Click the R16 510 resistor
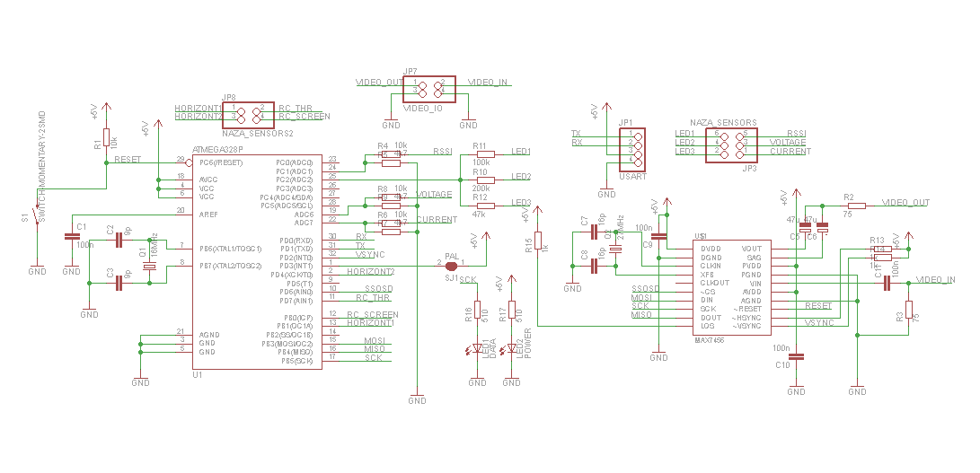Screen dimensions: 980x473 pyautogui.click(x=477, y=310)
